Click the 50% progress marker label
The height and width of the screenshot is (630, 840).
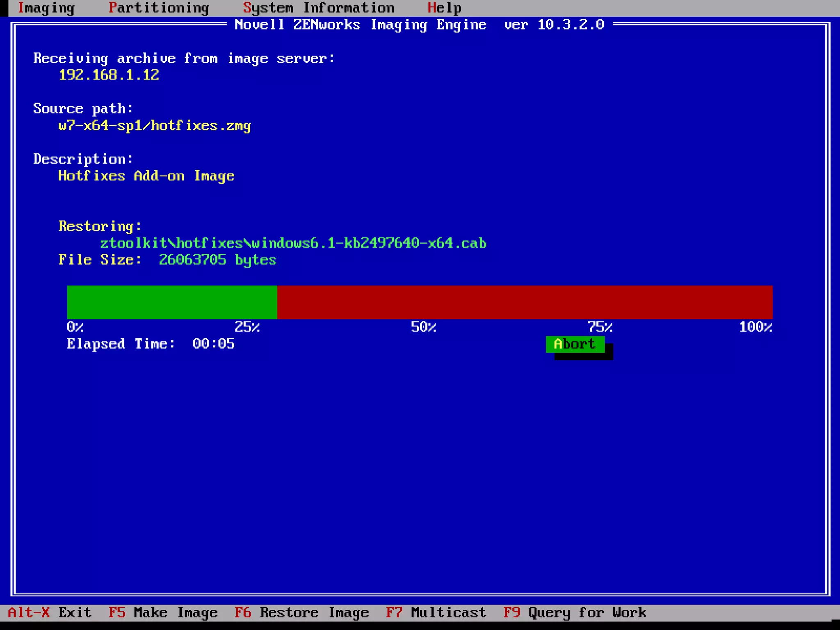423,327
